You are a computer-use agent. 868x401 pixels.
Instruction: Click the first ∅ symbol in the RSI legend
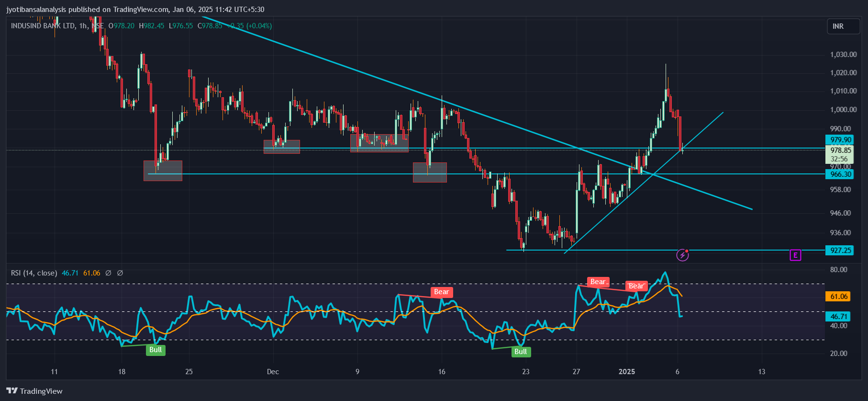108,273
